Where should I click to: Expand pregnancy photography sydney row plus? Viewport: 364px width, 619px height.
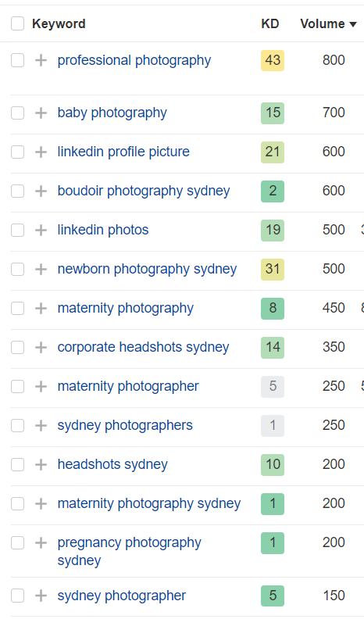tap(41, 543)
